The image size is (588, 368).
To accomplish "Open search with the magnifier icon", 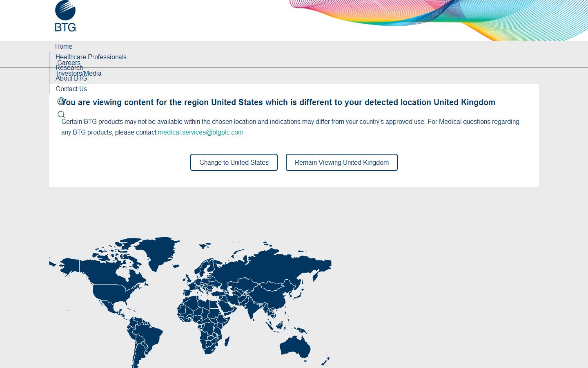I will pyautogui.click(x=61, y=114).
